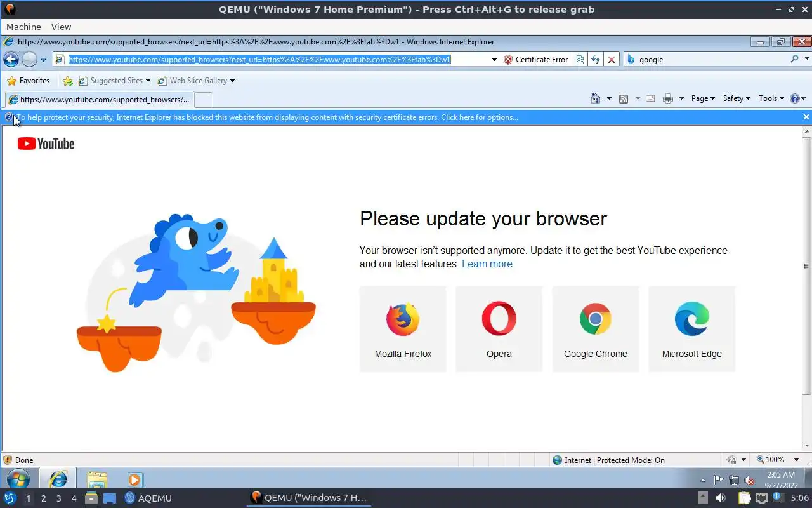Screen dimensions: 812x508
Task: Click the scrollbar down arrow
Action: tap(807, 446)
